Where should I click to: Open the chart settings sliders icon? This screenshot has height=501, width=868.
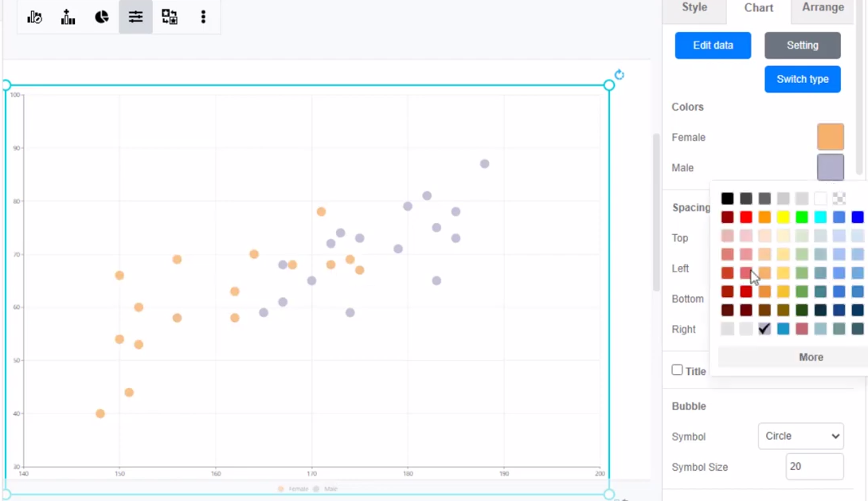(135, 17)
